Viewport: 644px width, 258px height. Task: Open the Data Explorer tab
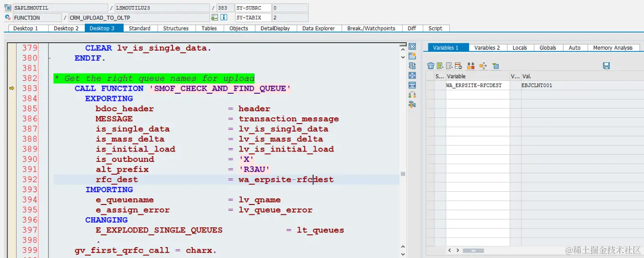point(319,28)
